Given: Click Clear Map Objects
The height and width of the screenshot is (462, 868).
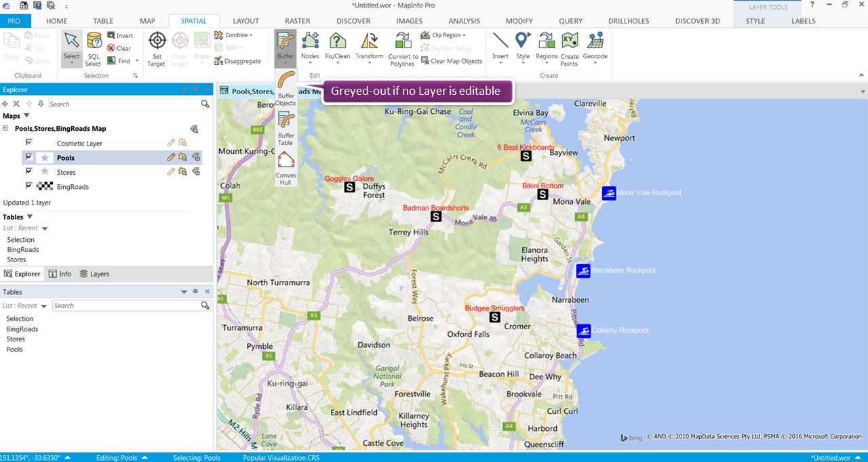Looking at the screenshot, I should pyautogui.click(x=451, y=61).
